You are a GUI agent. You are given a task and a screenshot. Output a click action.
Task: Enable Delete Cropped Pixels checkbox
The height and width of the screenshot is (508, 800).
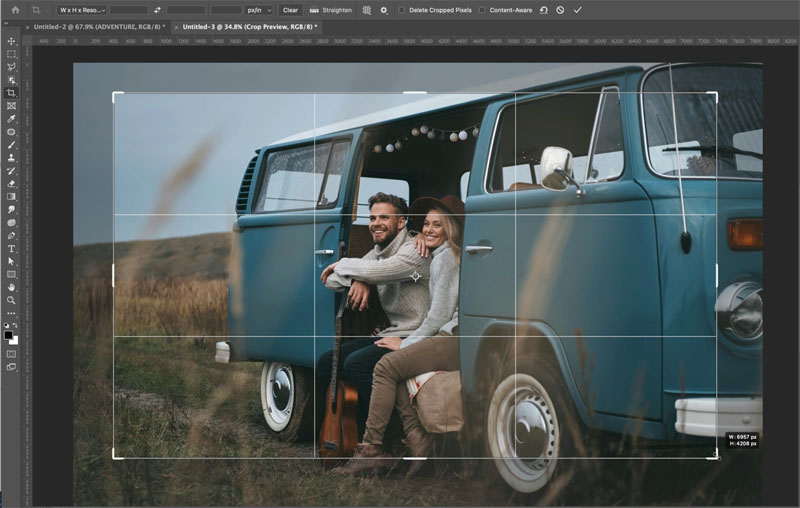click(x=402, y=10)
